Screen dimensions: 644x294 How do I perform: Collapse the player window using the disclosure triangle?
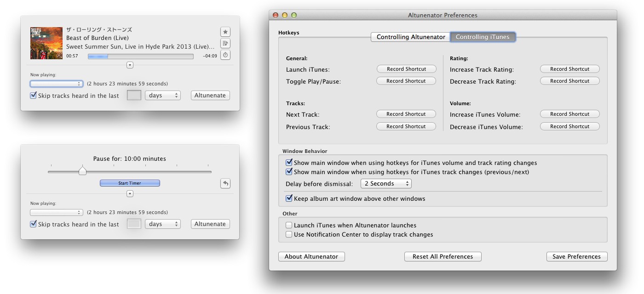coord(130,65)
